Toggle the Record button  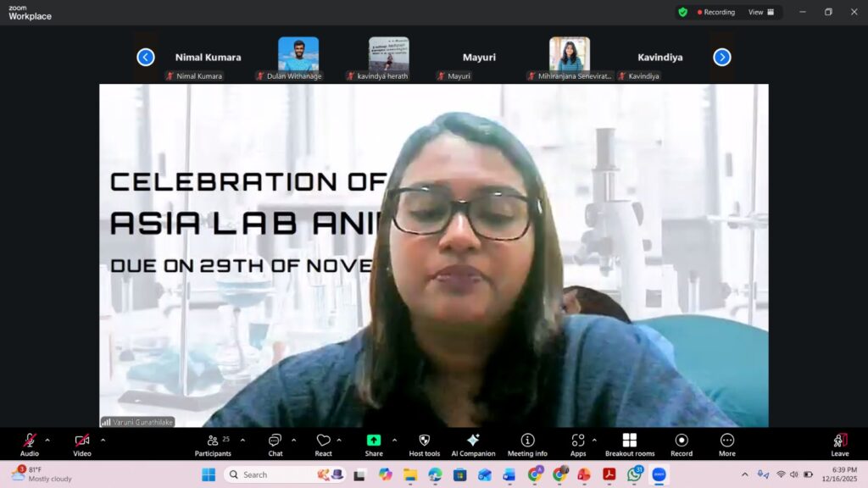tap(682, 444)
